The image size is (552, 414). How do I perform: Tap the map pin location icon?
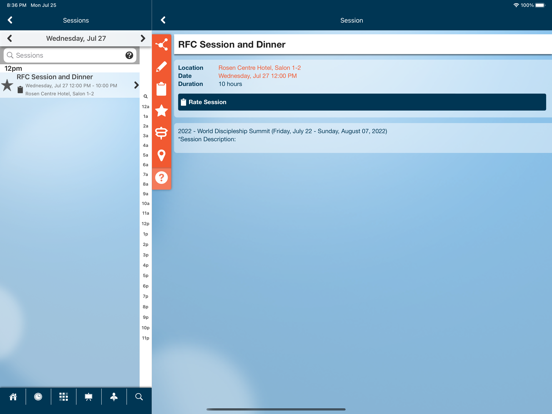pos(162,155)
